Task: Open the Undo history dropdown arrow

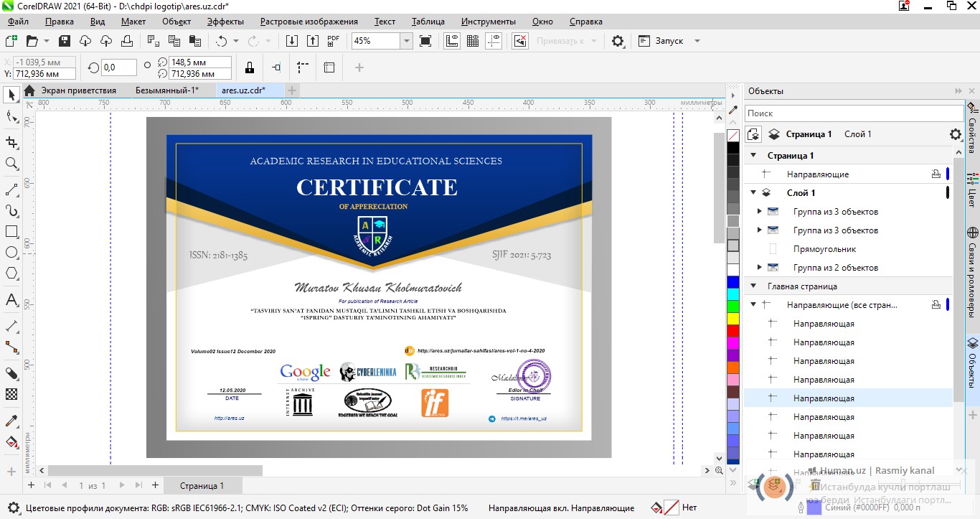Action: pos(236,41)
